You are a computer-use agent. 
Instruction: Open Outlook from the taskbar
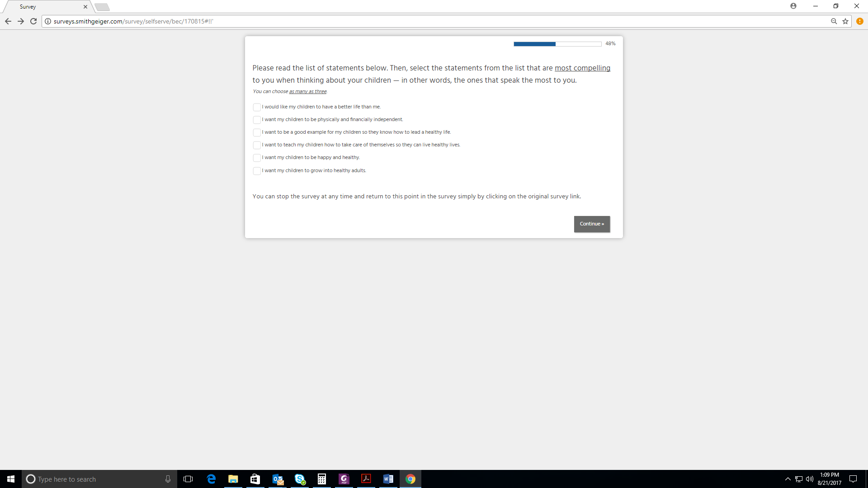278,479
